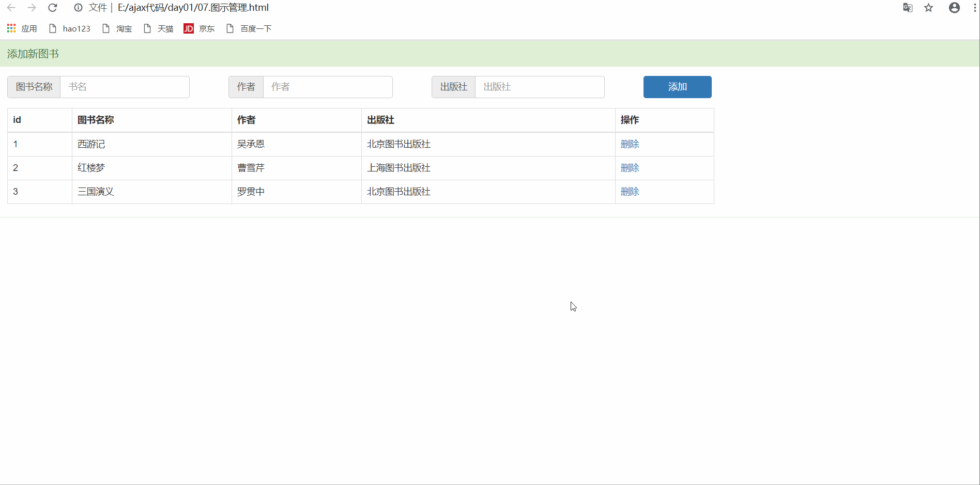This screenshot has height=485, width=980.
Task: Delete the 三国演义 row
Action: tap(630, 192)
